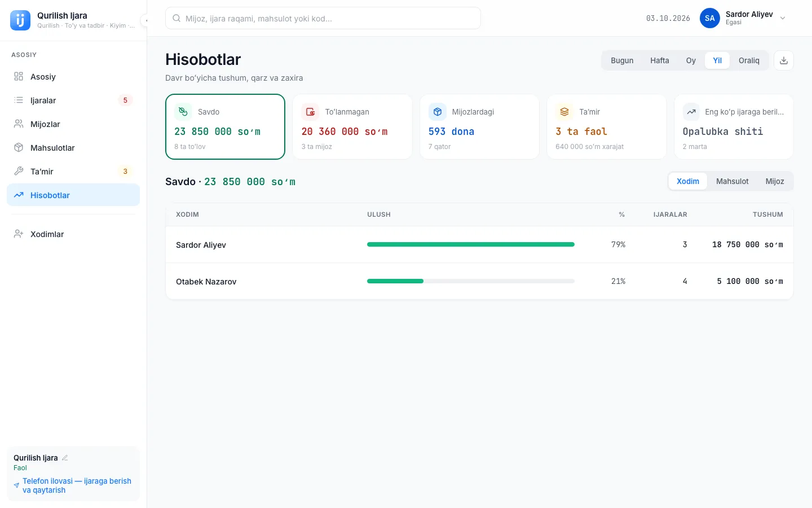Click the Ta'mir badge showing 3
The width and height of the screenshot is (812, 508).
125,172
